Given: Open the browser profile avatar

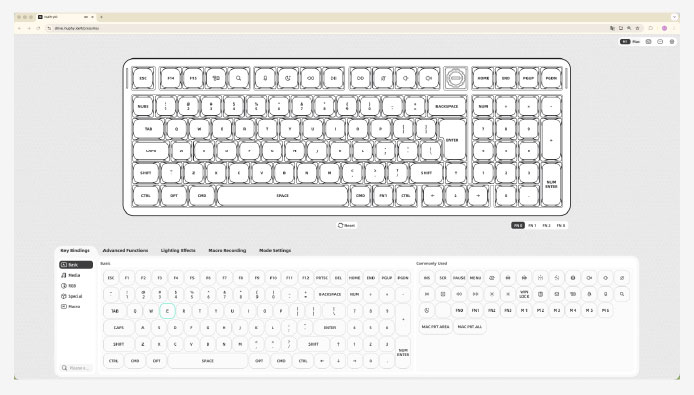Looking at the screenshot, I should click(664, 28).
